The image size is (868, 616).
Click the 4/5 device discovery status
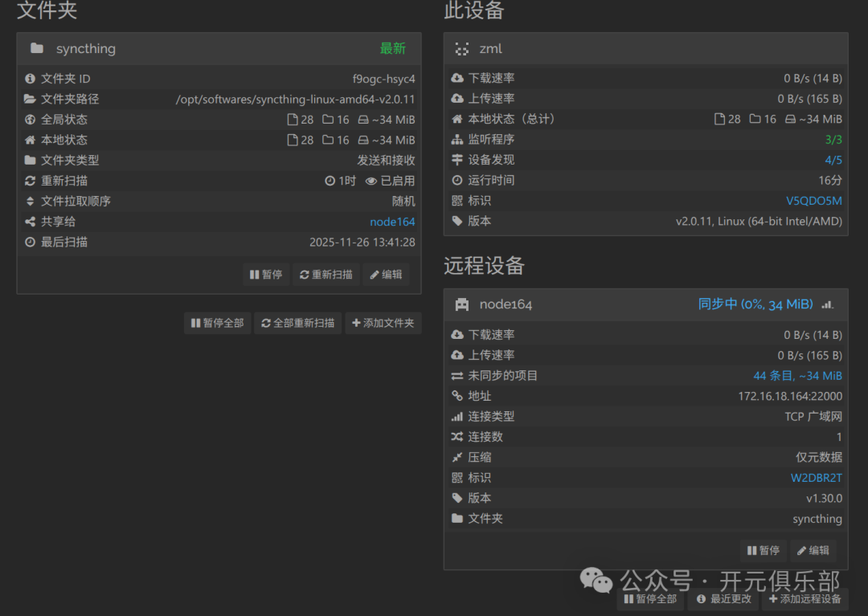tap(833, 160)
